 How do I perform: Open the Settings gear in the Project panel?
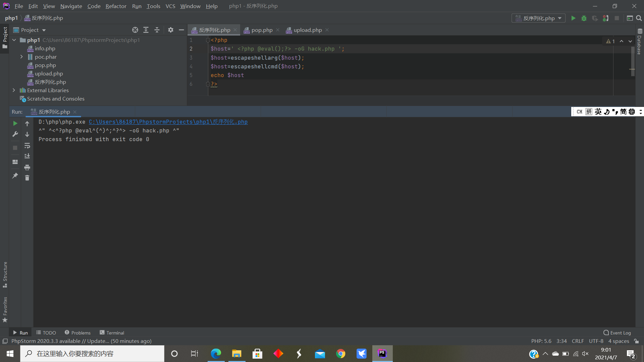pos(171,30)
